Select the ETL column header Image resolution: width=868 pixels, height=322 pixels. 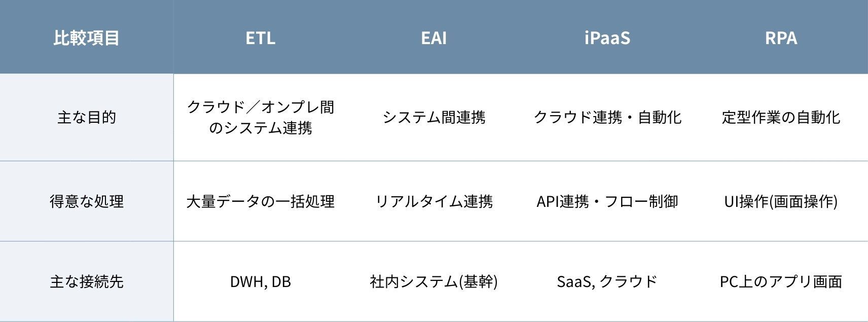(260, 38)
